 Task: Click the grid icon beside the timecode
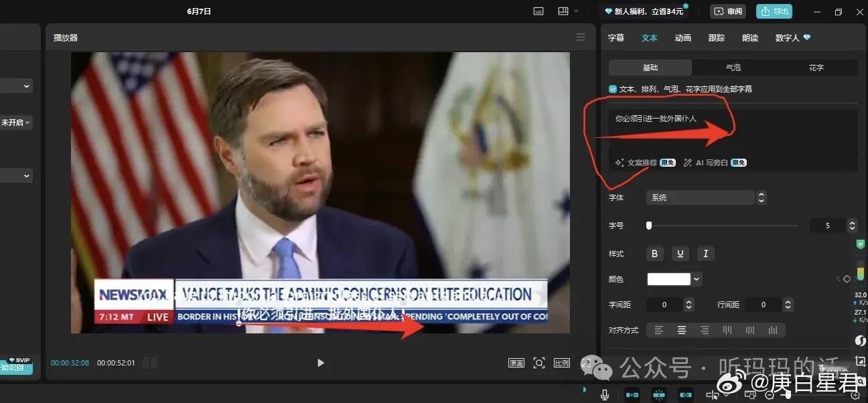tap(150, 363)
